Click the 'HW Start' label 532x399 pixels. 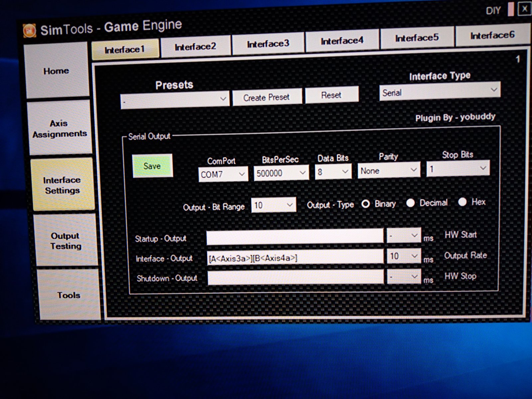click(461, 235)
